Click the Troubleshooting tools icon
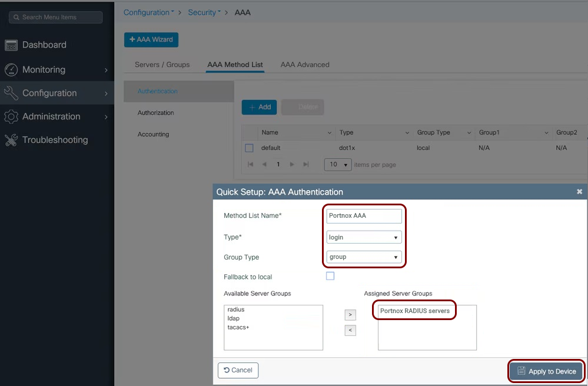588x386 pixels. 11,140
